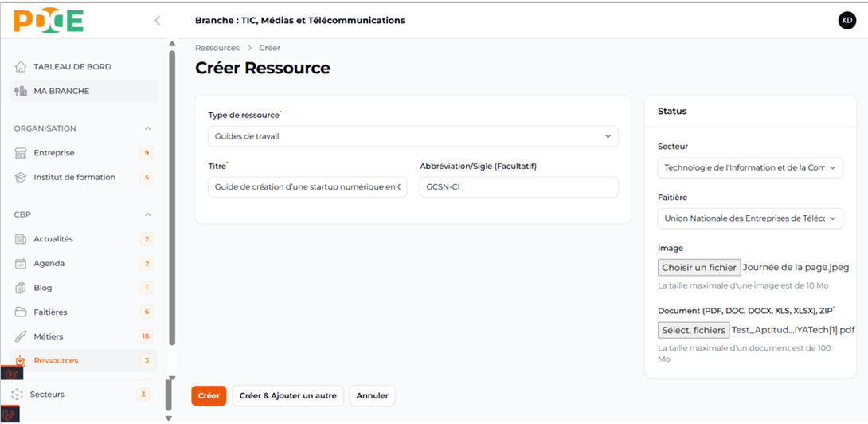Screen dimensions: 868x424
Task: Click the Tableau de bord home icon
Action: 21,67
